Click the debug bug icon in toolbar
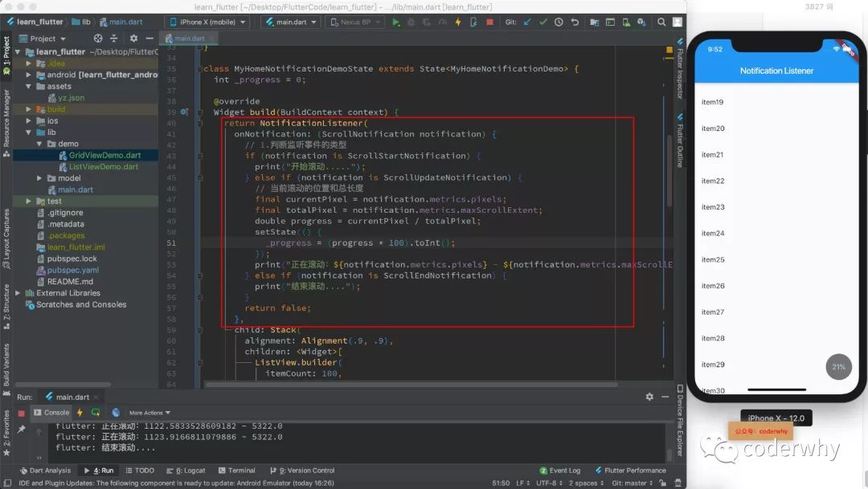The image size is (868, 489). pyautogui.click(x=411, y=22)
